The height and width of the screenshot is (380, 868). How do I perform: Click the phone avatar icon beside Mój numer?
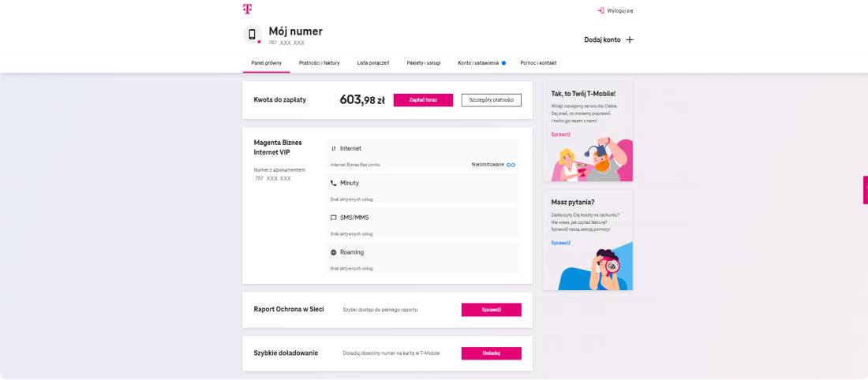253,35
